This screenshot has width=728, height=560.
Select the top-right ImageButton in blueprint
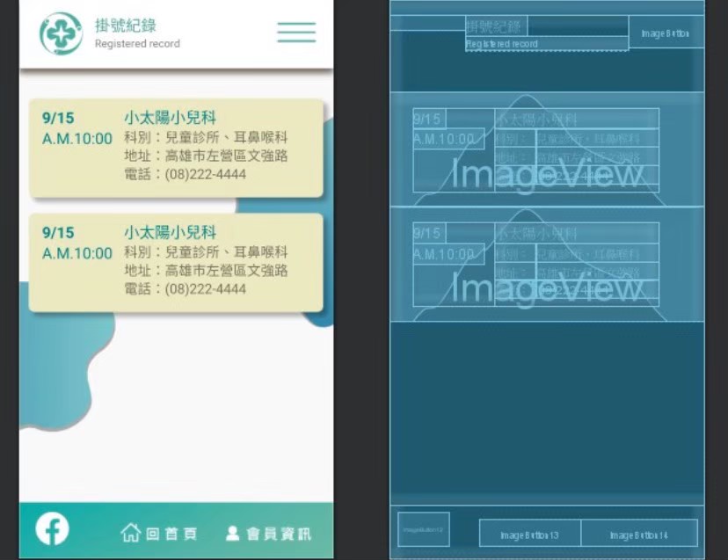pyautogui.click(x=666, y=33)
